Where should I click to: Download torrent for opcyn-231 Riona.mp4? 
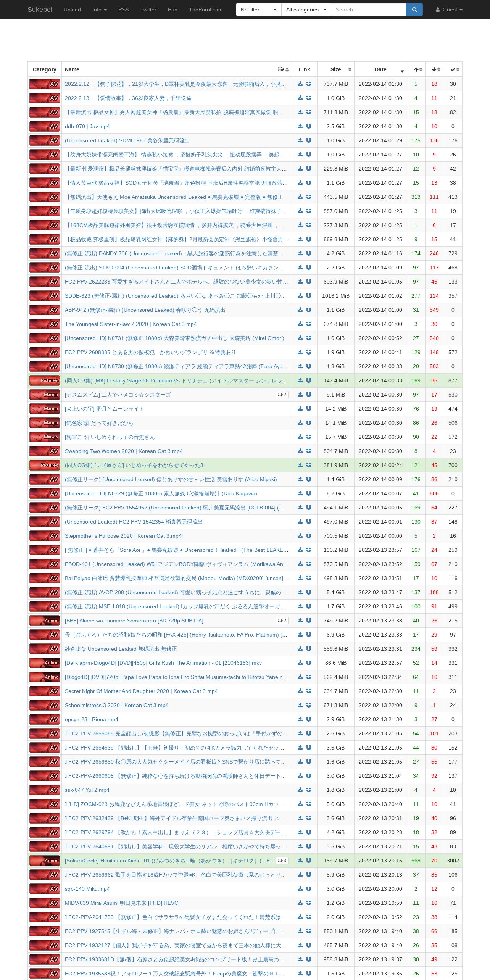(300, 719)
